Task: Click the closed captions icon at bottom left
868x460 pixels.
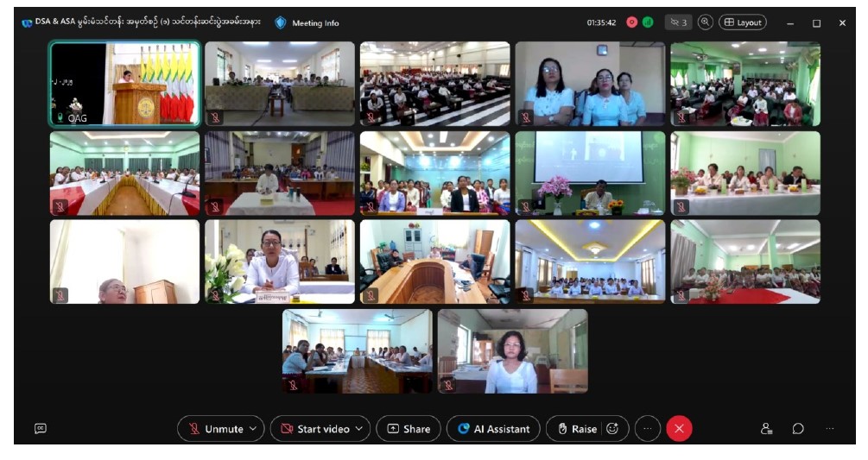Action: 40,429
